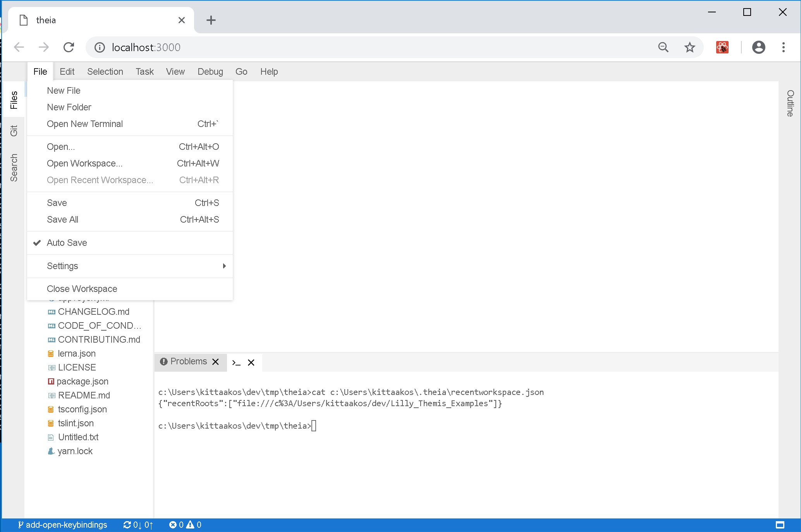The height and width of the screenshot is (532, 801).
Task: Expand the Settings submenu
Action: point(63,266)
